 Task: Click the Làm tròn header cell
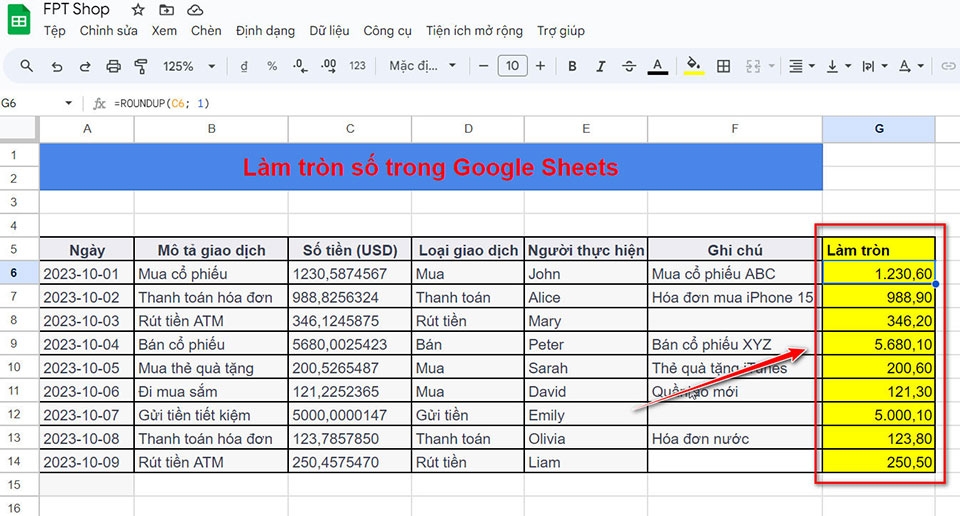point(879,250)
